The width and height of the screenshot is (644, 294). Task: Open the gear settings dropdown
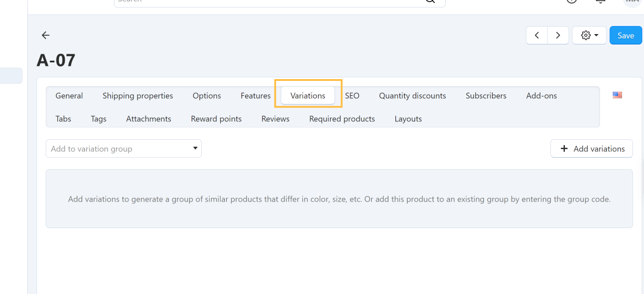[590, 35]
